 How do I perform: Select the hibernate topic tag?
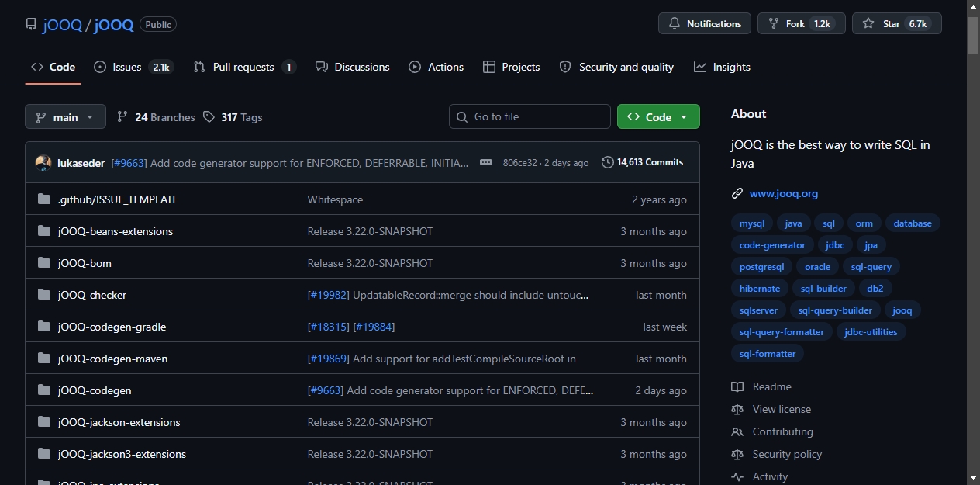coord(760,289)
